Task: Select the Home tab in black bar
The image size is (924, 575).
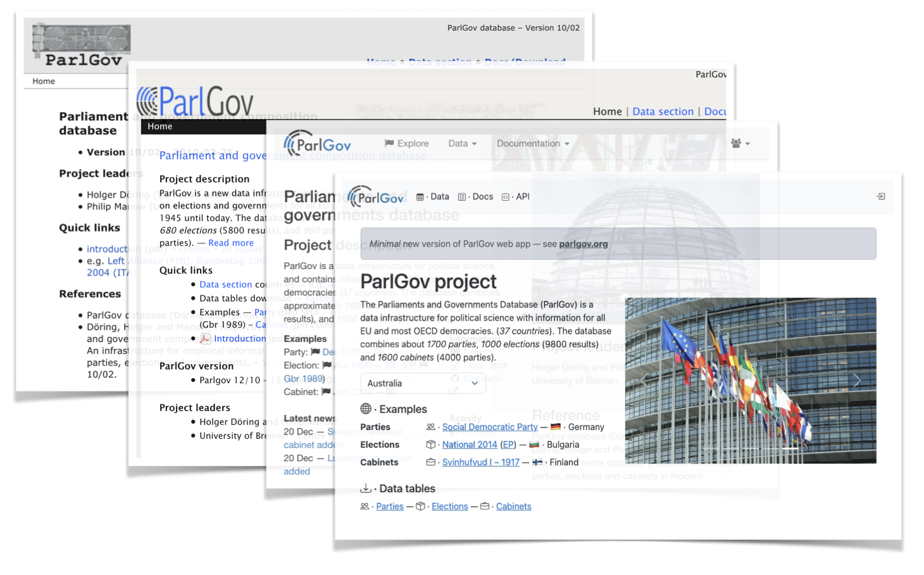Action: (x=160, y=127)
